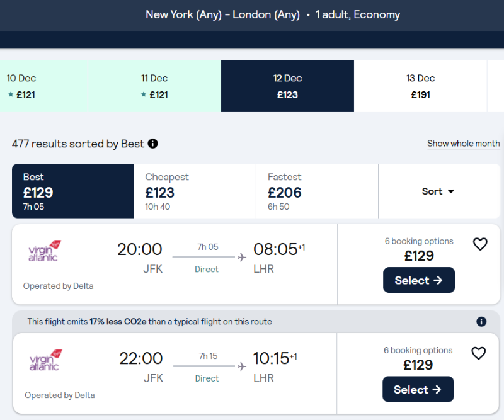Save the 22:00 flight with heart icon
The width and height of the screenshot is (504, 420).
tap(479, 353)
